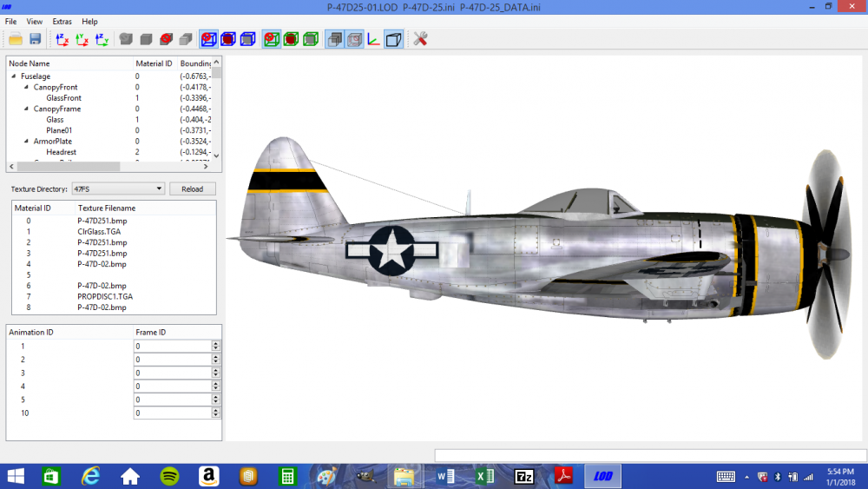The height and width of the screenshot is (489, 868).
Task: Switch to the ZY axis view
Action: pyautogui.click(x=102, y=39)
